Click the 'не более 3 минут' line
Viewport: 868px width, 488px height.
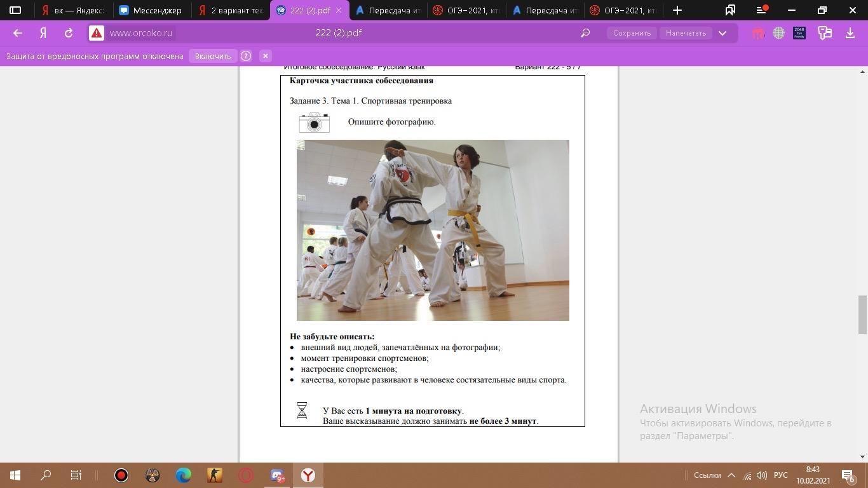[431, 421]
